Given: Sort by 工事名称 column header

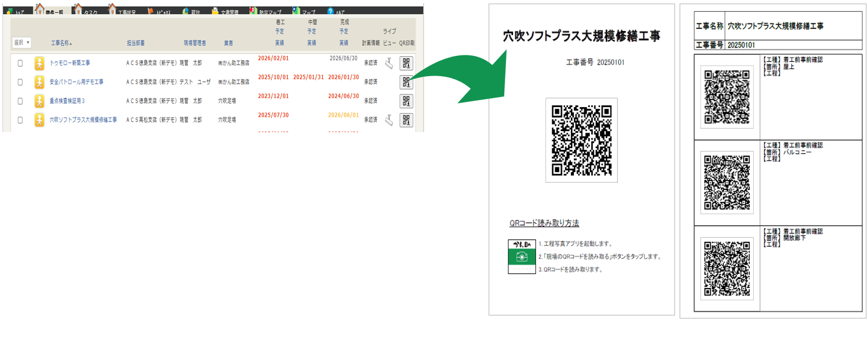Looking at the screenshot, I should (x=61, y=43).
